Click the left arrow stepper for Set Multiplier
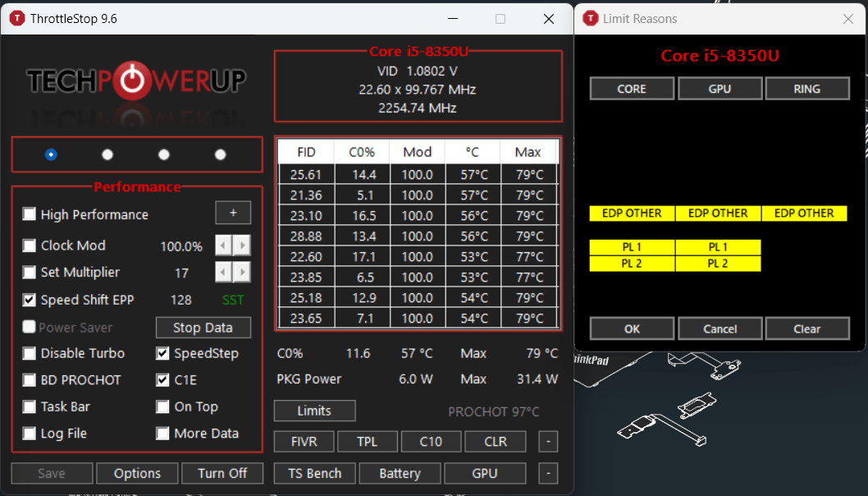Viewport: 868px width, 496px height. tap(222, 273)
